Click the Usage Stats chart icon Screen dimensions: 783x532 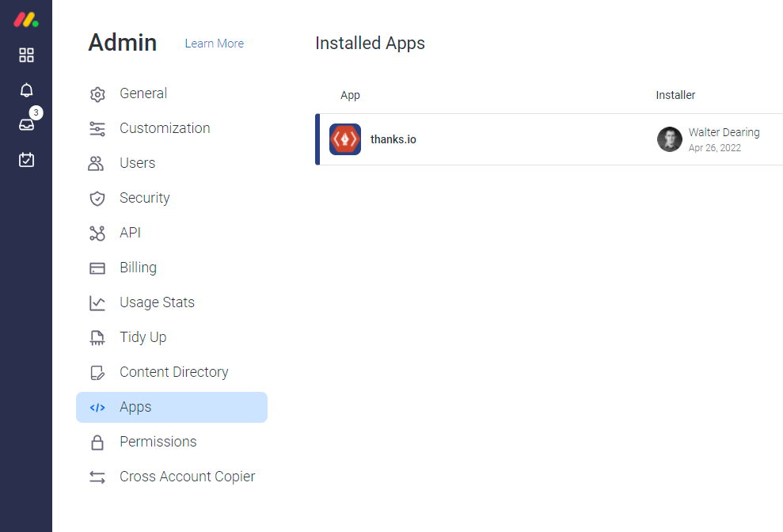[97, 302]
